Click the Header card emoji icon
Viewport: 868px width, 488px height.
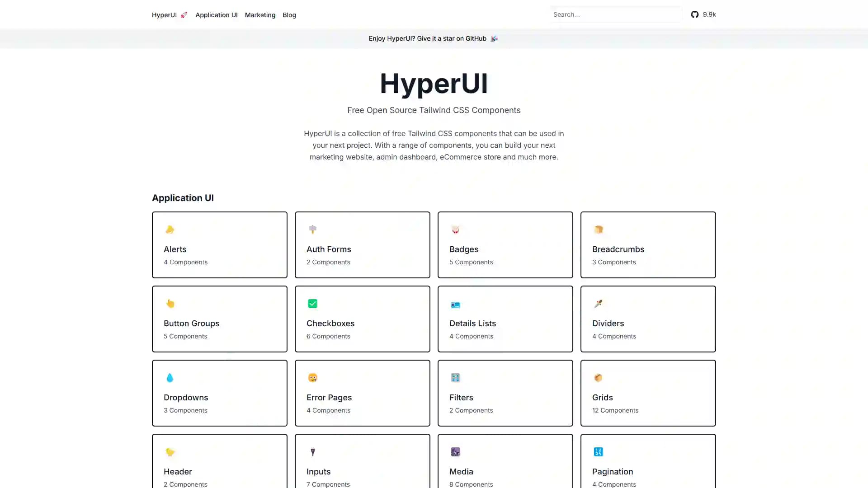(x=170, y=452)
